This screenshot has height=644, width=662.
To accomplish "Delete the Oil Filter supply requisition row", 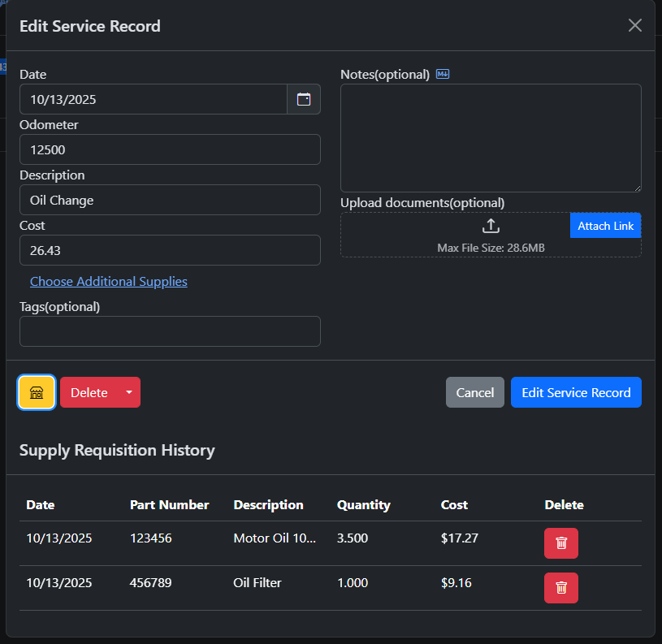I will coord(560,588).
